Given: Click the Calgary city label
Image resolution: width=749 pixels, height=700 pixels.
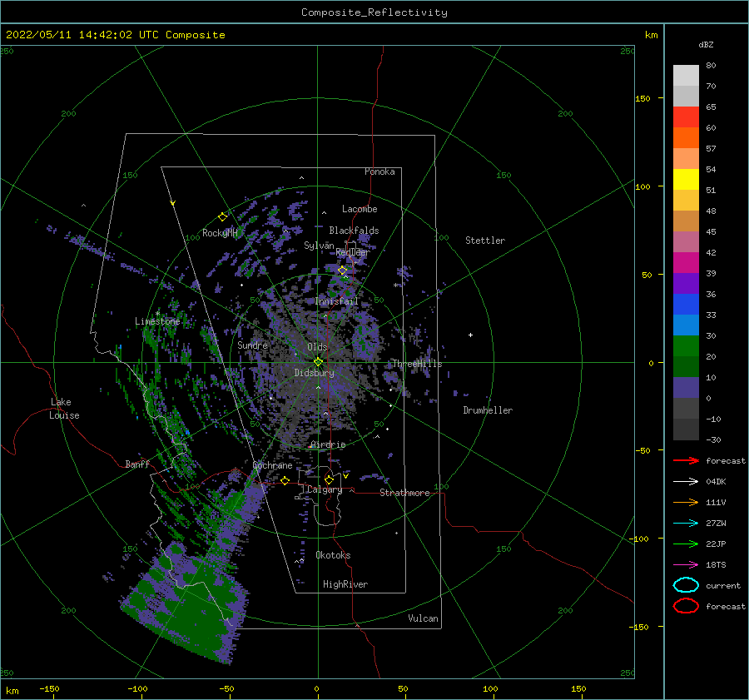Looking at the screenshot, I should (x=325, y=489).
